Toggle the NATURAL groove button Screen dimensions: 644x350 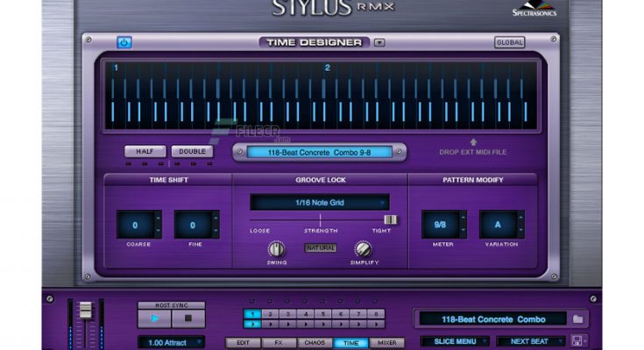(x=320, y=248)
